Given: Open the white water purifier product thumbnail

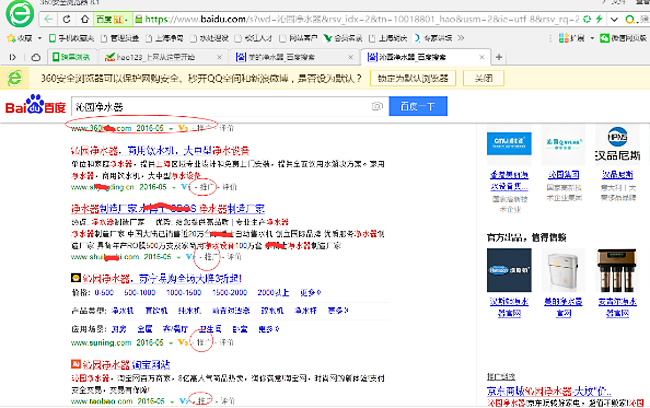Looking at the screenshot, I should click(563, 271).
